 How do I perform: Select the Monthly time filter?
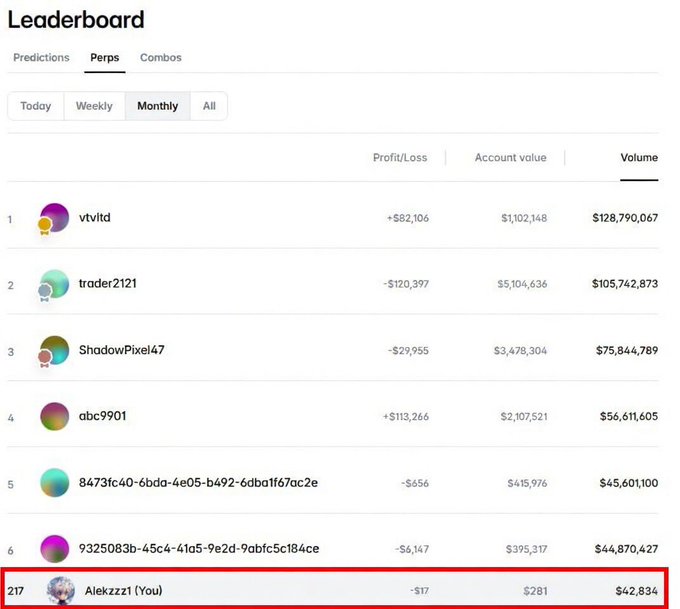pos(157,106)
